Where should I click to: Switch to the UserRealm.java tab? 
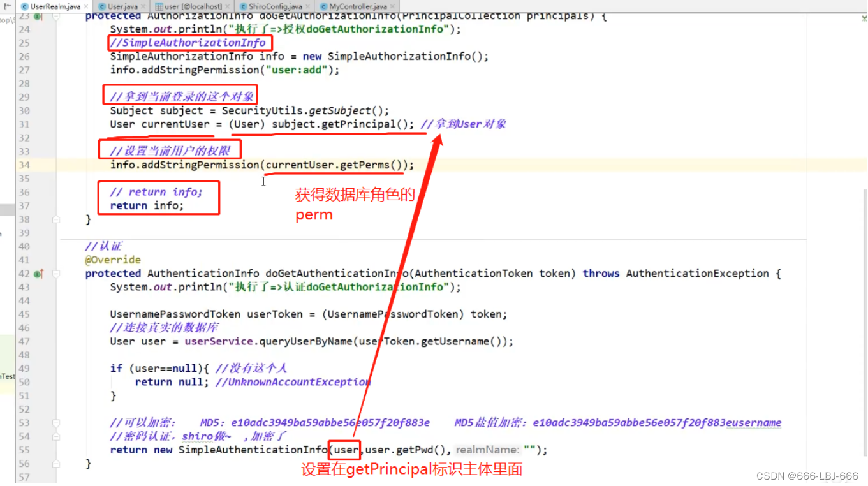pos(55,6)
